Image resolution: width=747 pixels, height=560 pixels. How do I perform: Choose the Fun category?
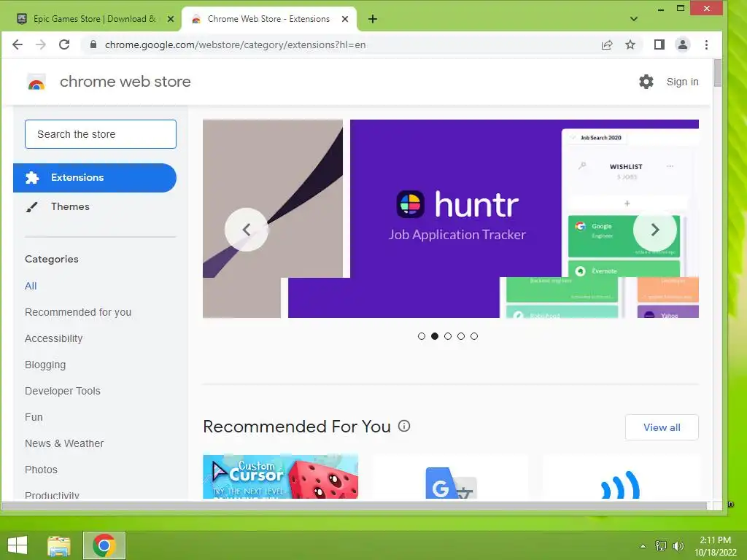tap(34, 417)
